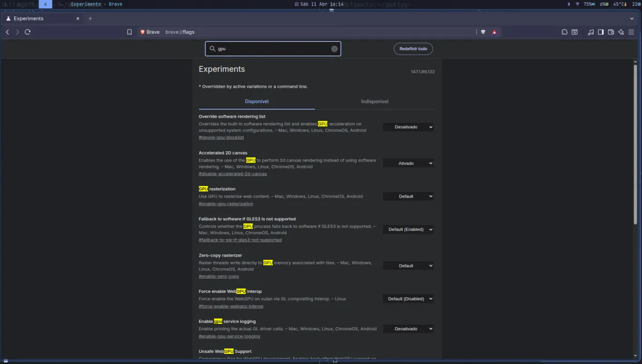
Task: Follow the #enable-gpu-rasterization link
Action: click(226, 204)
